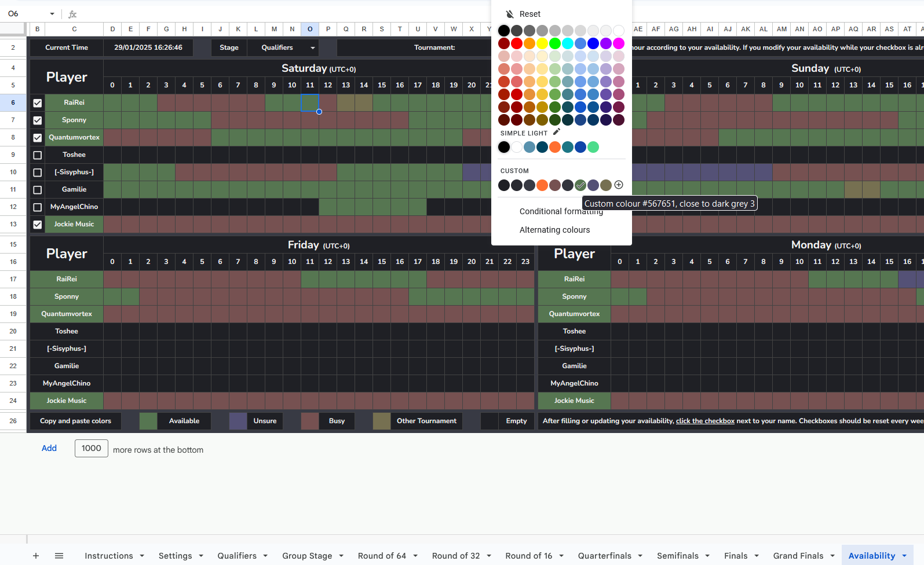Select the Busy legend colour cell
The image size is (924, 565).
310,421
